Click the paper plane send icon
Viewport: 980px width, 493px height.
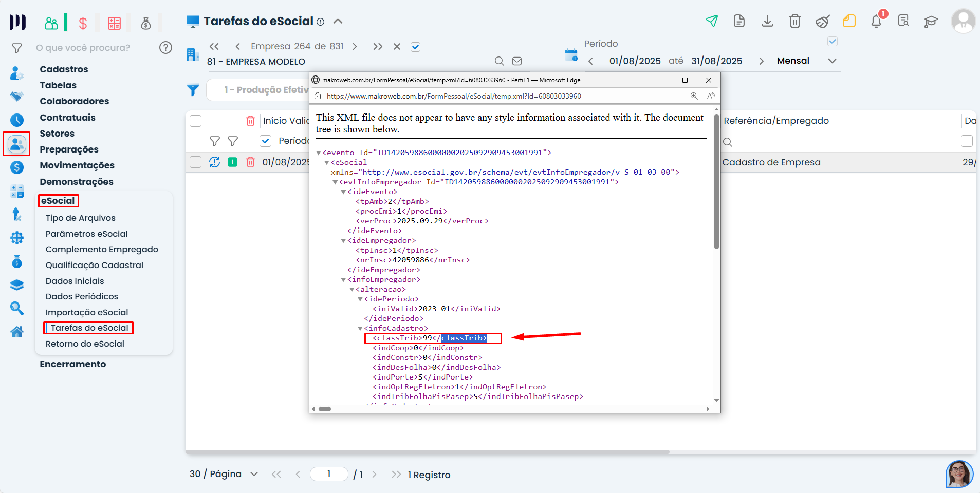click(712, 21)
